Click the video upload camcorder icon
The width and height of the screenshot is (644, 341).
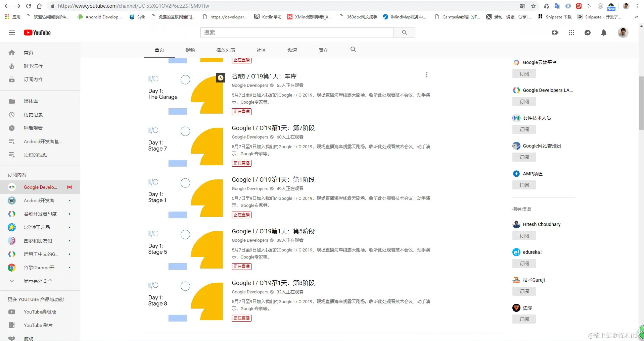555,33
